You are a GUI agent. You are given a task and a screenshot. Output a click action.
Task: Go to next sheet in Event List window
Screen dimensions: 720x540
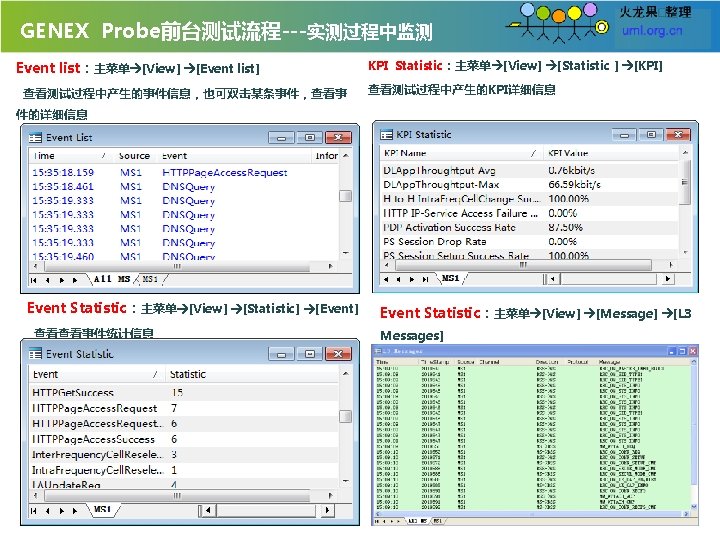62,280
